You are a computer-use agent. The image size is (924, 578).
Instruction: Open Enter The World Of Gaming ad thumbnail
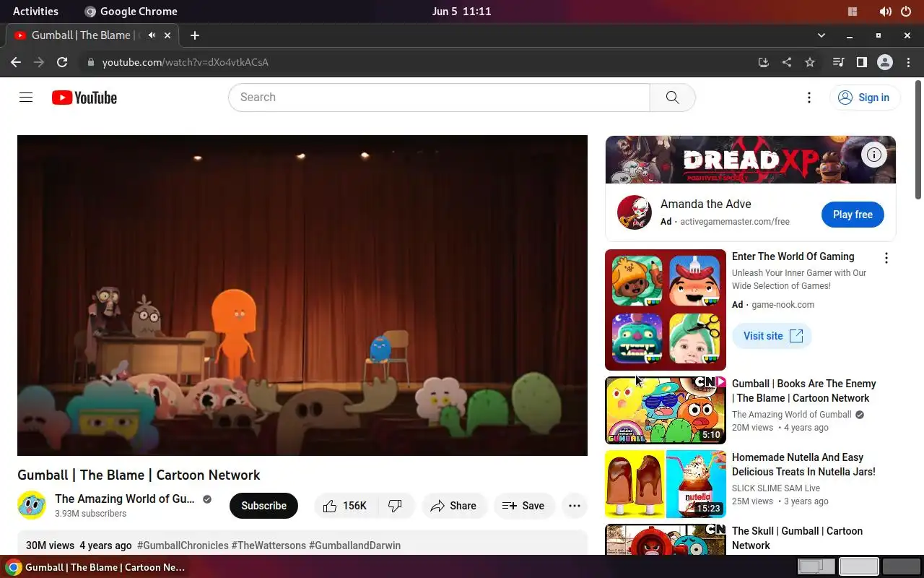click(x=666, y=310)
